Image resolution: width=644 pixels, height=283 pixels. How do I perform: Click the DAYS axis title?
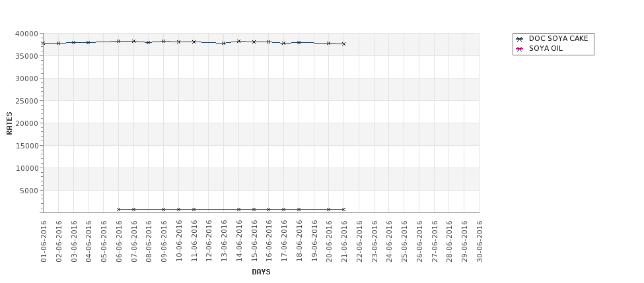[261, 272]
